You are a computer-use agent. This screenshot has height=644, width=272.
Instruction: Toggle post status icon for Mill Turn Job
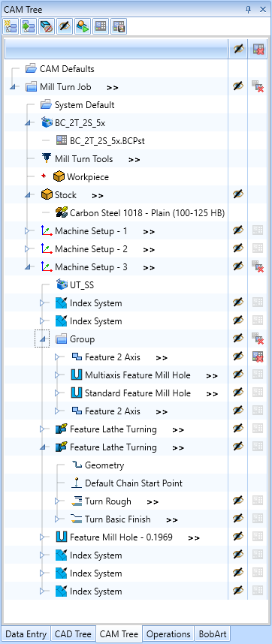point(258,86)
